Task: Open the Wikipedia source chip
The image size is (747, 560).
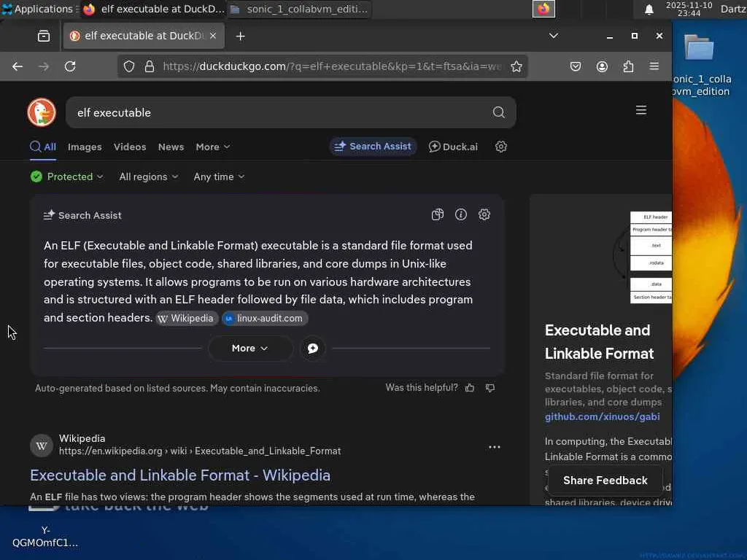Action: tap(187, 319)
